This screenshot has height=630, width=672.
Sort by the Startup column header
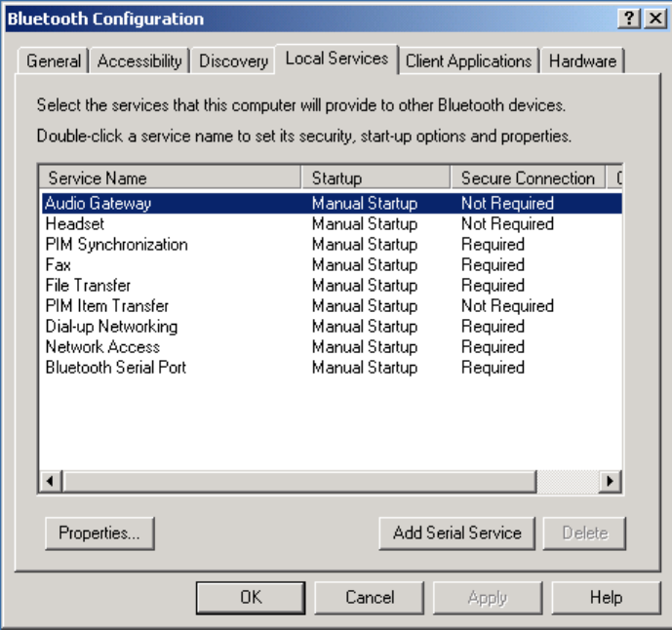(x=376, y=177)
